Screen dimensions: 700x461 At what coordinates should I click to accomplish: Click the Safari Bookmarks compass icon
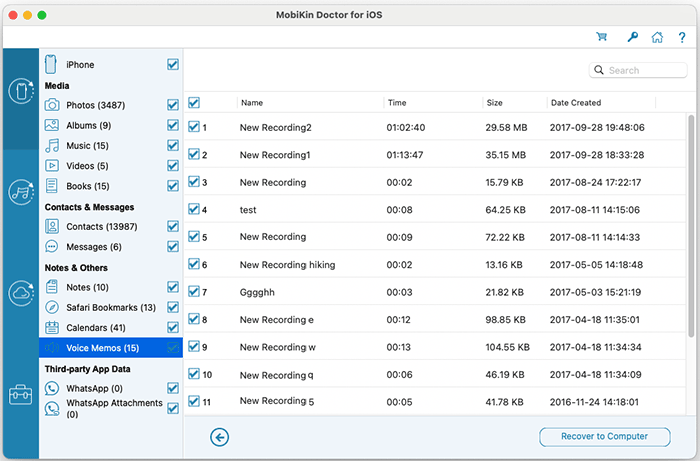point(52,307)
